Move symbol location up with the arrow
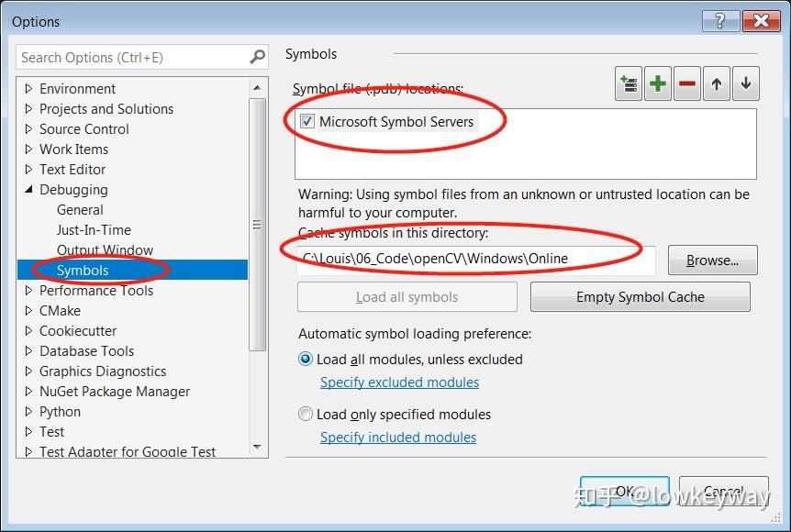The width and height of the screenshot is (791, 532). pyautogui.click(x=717, y=84)
